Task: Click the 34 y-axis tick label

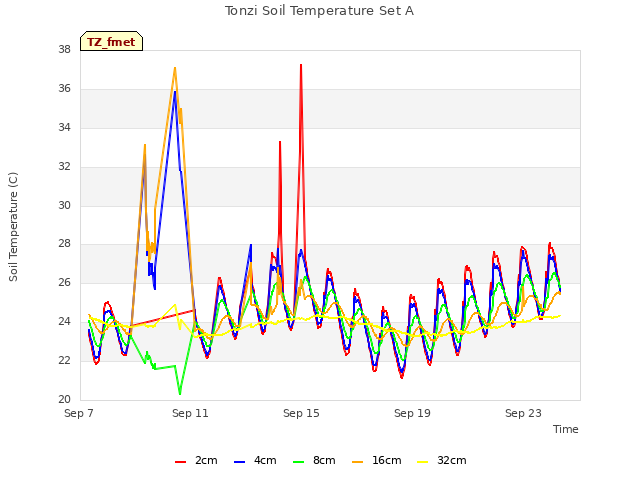Action: tap(64, 127)
